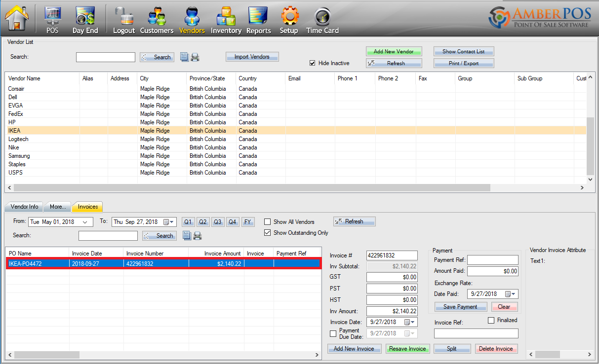The image size is (599, 364).
Task: Enable Show All Vendors checkbox
Action: [x=268, y=222]
